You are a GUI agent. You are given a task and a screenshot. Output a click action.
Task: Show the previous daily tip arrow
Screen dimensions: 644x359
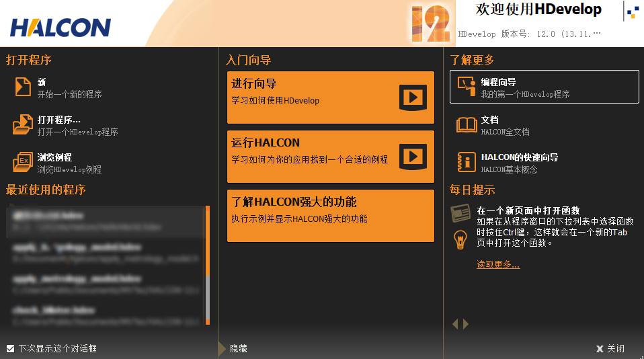tap(455, 324)
